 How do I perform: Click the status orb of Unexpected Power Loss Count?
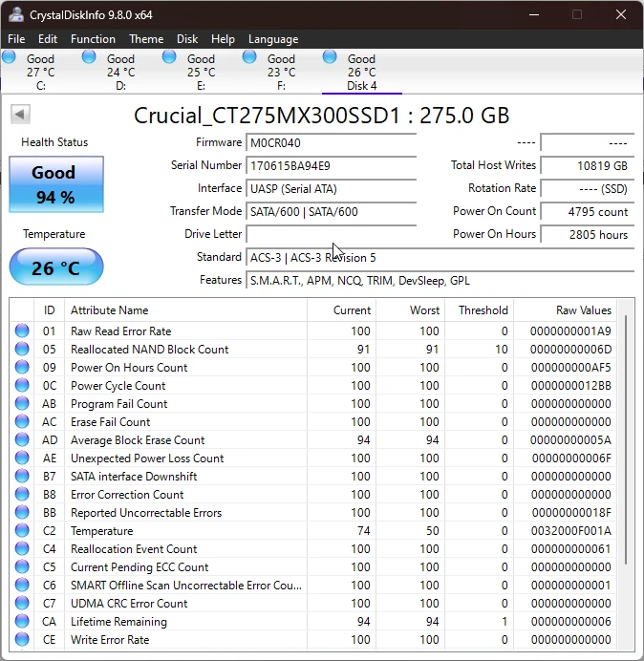22,458
